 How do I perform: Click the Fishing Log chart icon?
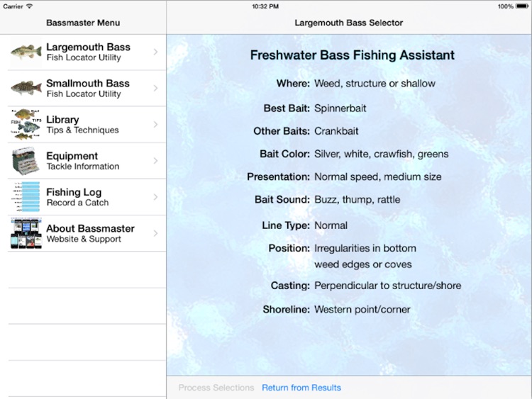26,197
